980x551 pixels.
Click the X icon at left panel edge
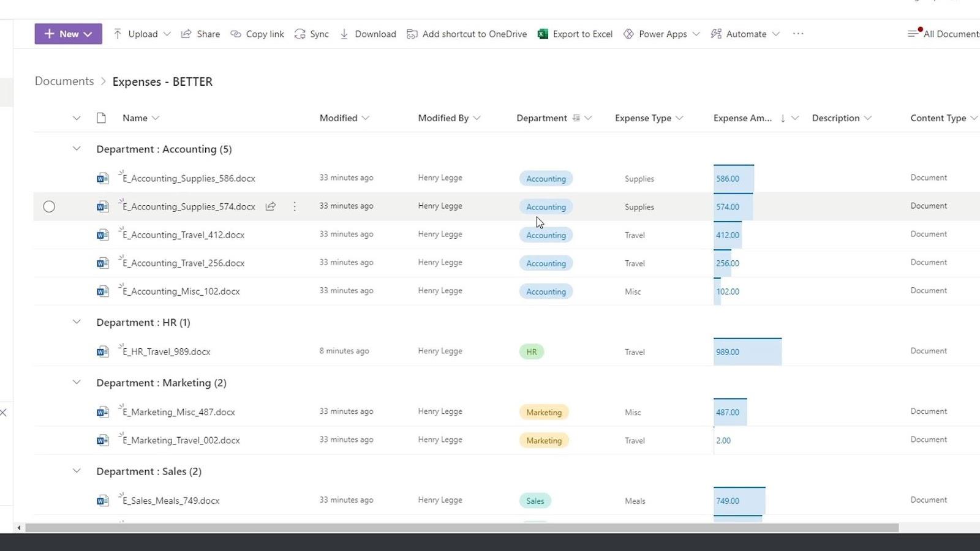pos(4,412)
